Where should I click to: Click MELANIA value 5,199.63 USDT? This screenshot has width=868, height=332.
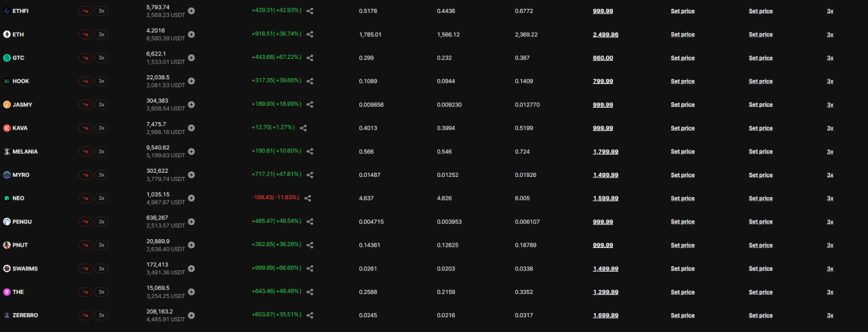165,155
